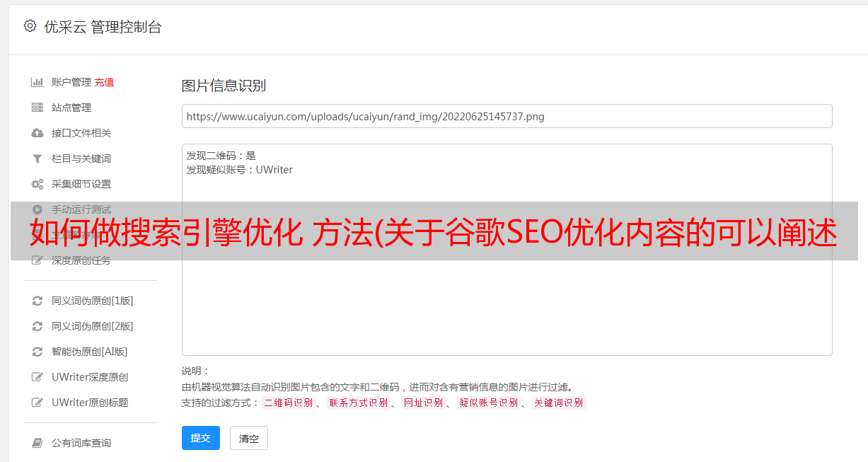This screenshot has width=868, height=462.
Task: Click the blue 提交 button
Action: coord(201,438)
